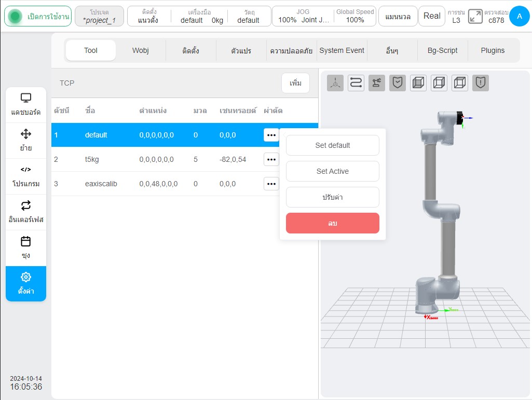532x400 pixels.
Task: Switch to the variables (ตัวแปร) tab
Action: [x=241, y=50]
